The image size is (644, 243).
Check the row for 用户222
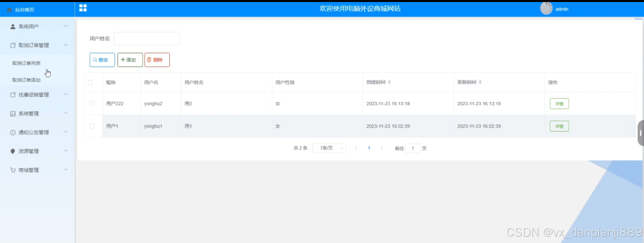[x=92, y=104]
